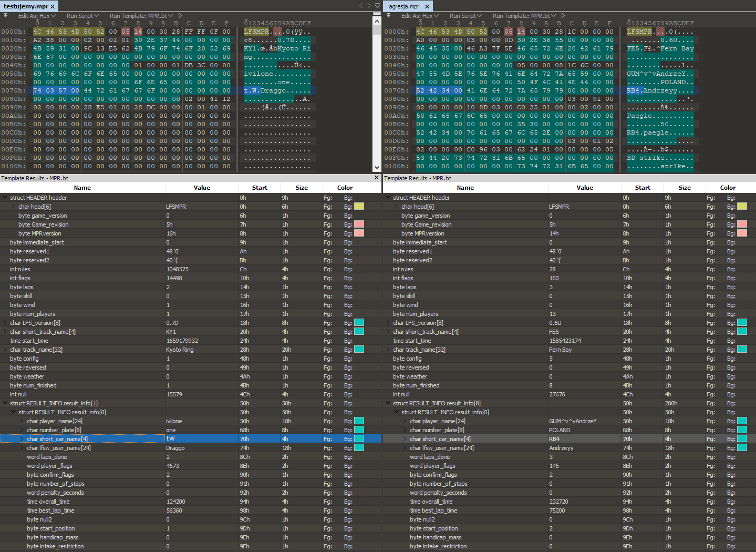
Task: Open Run Script menu in agresja.mpr pane
Action: pyautogui.click(x=465, y=16)
